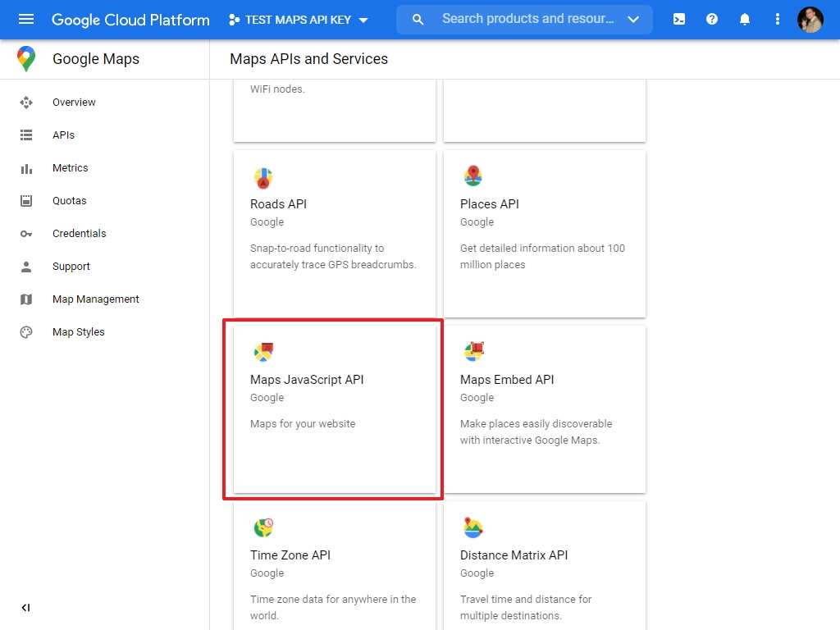The height and width of the screenshot is (630, 840).
Task: Click the Support person icon
Action: (x=25, y=267)
